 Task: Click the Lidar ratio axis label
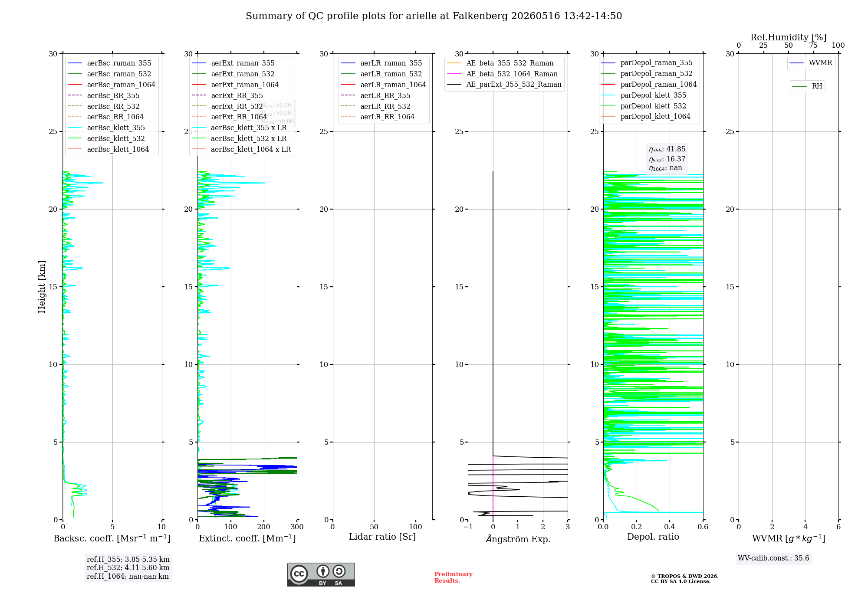(x=382, y=537)
